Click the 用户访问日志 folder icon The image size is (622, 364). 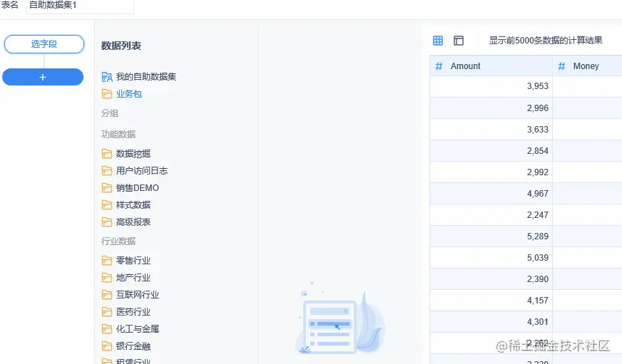[107, 171]
